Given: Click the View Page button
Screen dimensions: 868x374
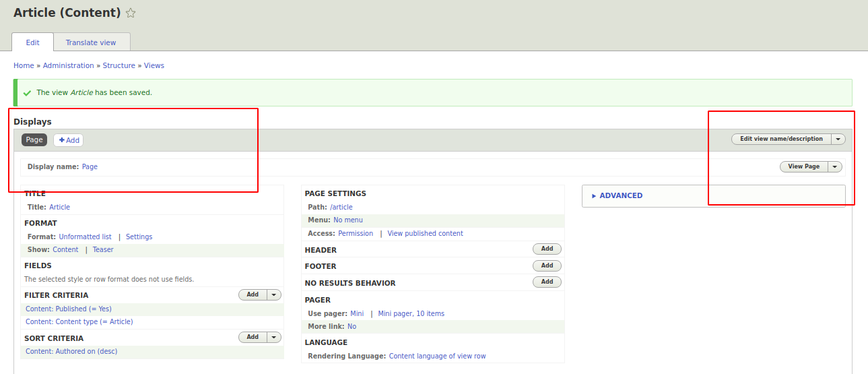Looking at the screenshot, I should pyautogui.click(x=803, y=166).
